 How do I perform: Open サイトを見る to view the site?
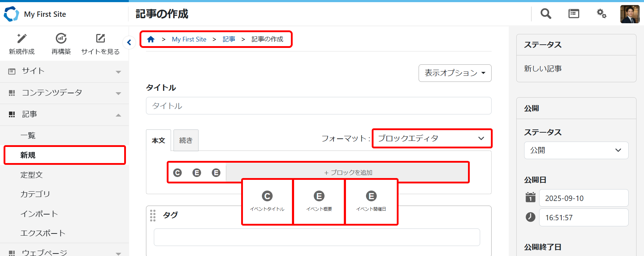pos(100,39)
